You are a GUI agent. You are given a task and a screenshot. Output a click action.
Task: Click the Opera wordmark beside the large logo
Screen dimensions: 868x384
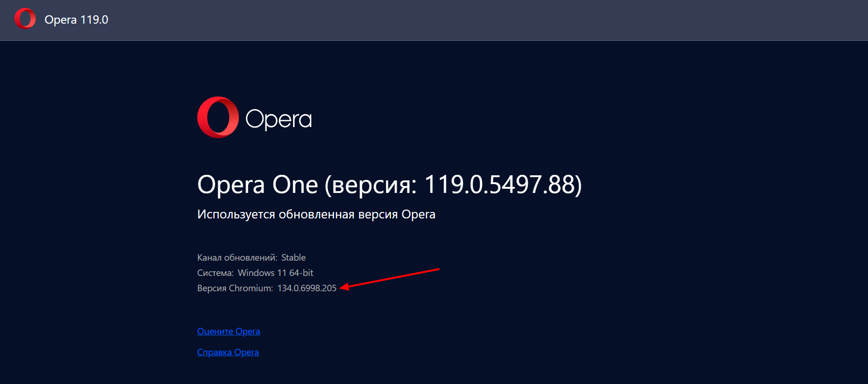(x=278, y=119)
